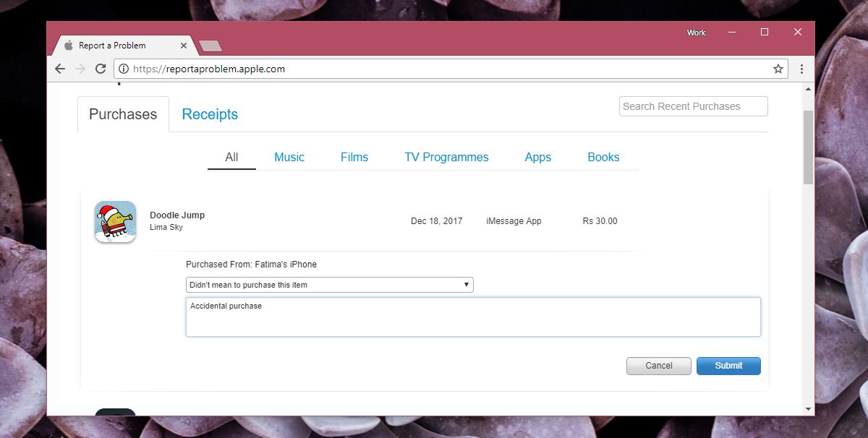Viewport: 868px width, 438px height.
Task: Filter purchases by TV Programmes
Action: click(x=446, y=157)
